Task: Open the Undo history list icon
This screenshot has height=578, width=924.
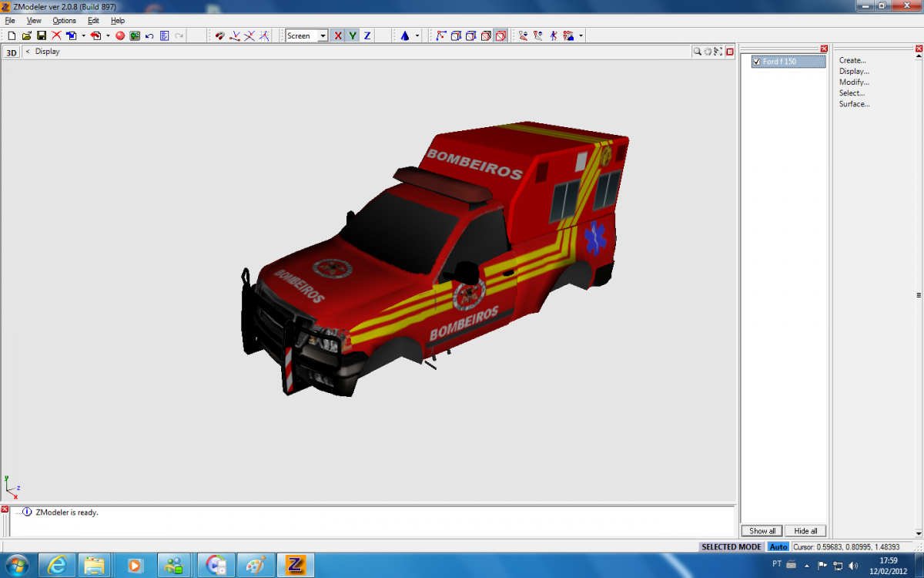Action: point(164,35)
